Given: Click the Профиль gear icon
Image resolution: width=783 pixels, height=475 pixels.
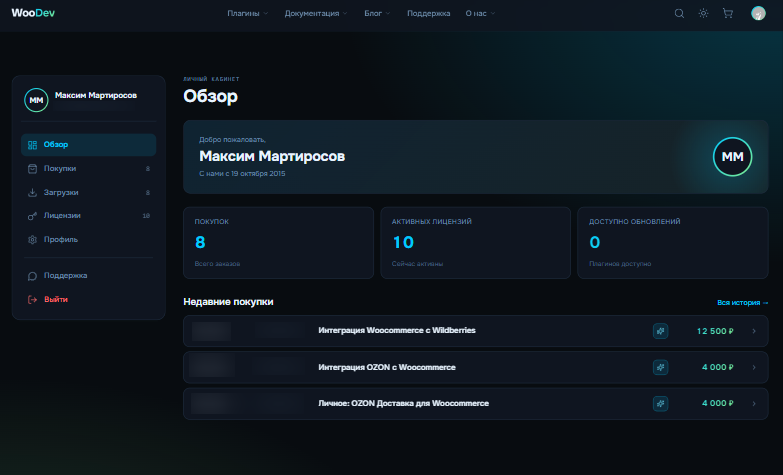Looking at the screenshot, I should pyautogui.click(x=32, y=240).
